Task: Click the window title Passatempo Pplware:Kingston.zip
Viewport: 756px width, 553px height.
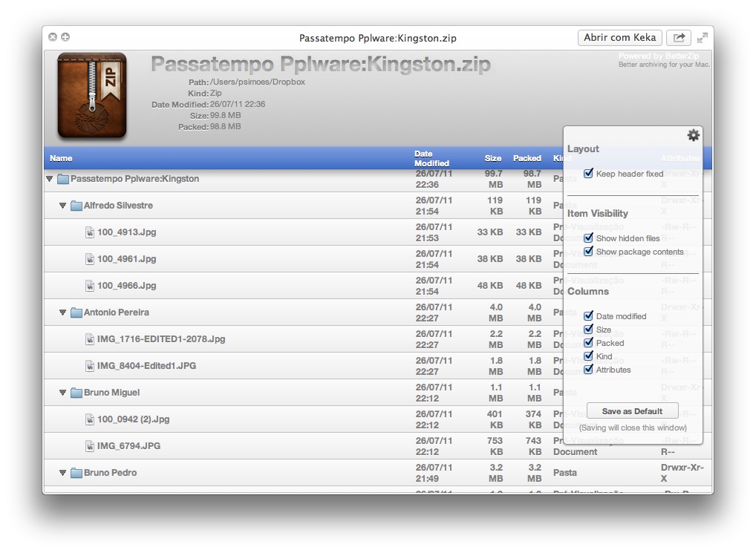Action: point(377,38)
